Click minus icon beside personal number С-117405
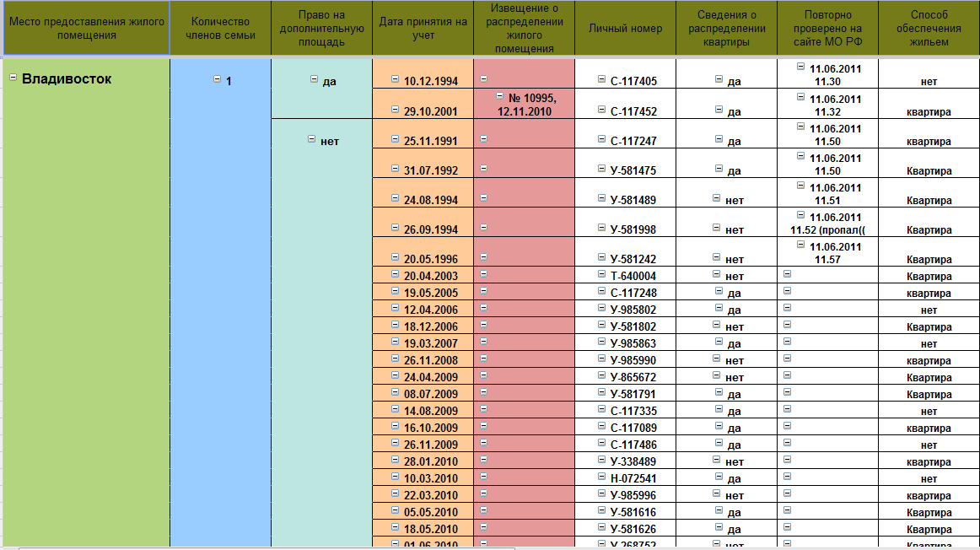This screenshot has width=980, height=550. 600,79
